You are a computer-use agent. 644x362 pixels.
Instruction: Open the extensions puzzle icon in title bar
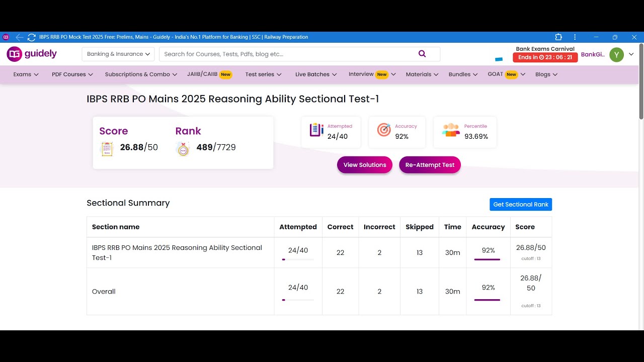[558, 37]
